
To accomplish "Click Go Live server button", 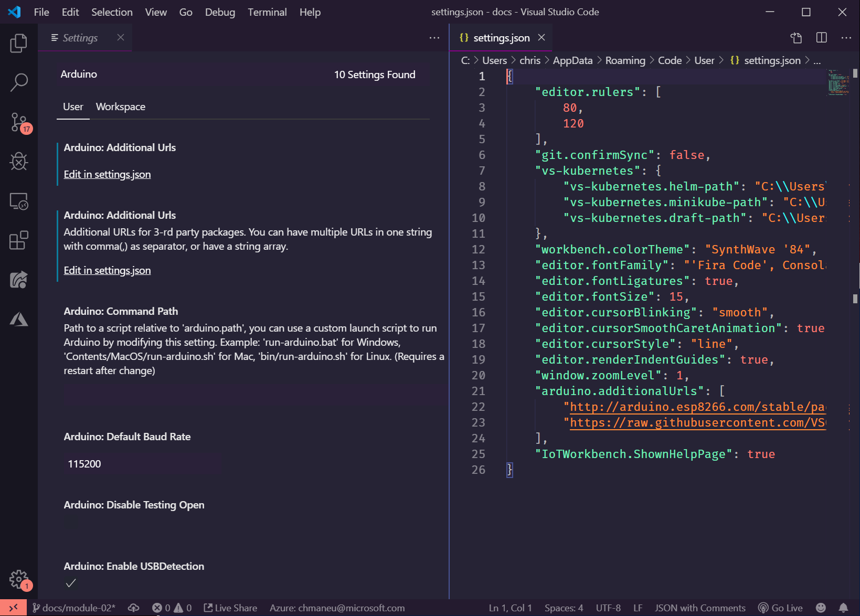I will point(781,608).
